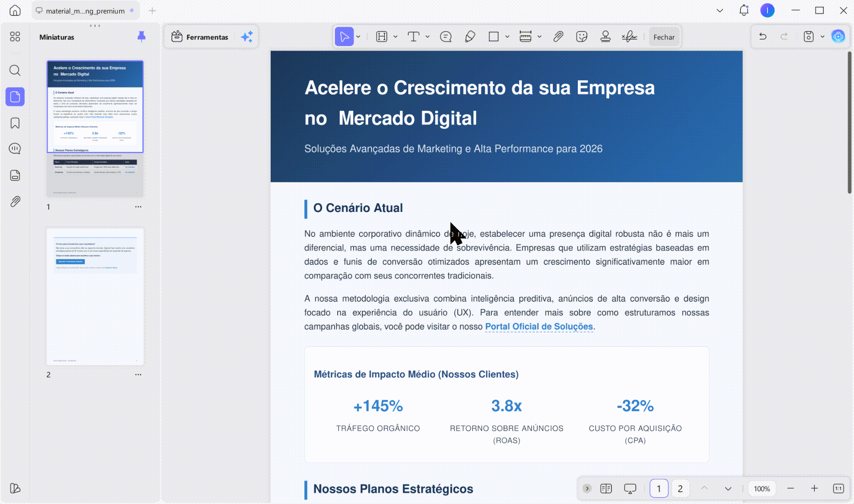
Task: Click the Fechar button
Action: 664,37
